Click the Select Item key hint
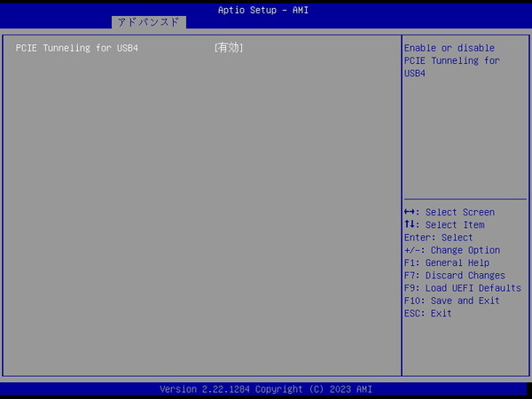Viewport: 532px width, 399px height. [444, 224]
